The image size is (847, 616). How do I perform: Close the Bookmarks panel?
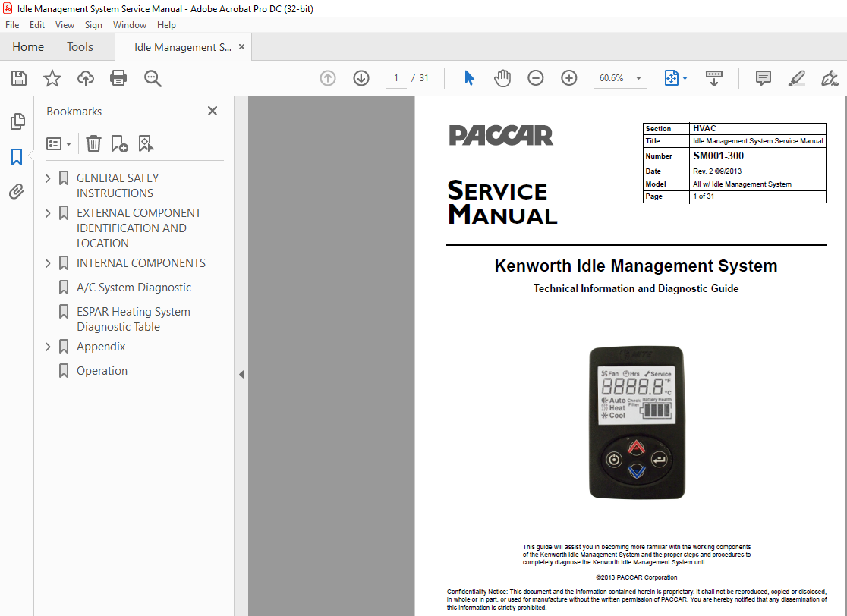[213, 111]
